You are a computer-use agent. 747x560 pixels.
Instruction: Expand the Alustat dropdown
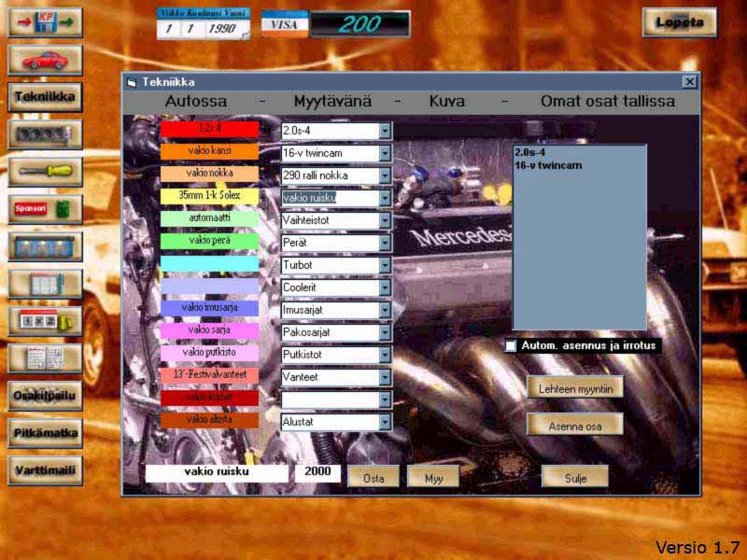(385, 422)
